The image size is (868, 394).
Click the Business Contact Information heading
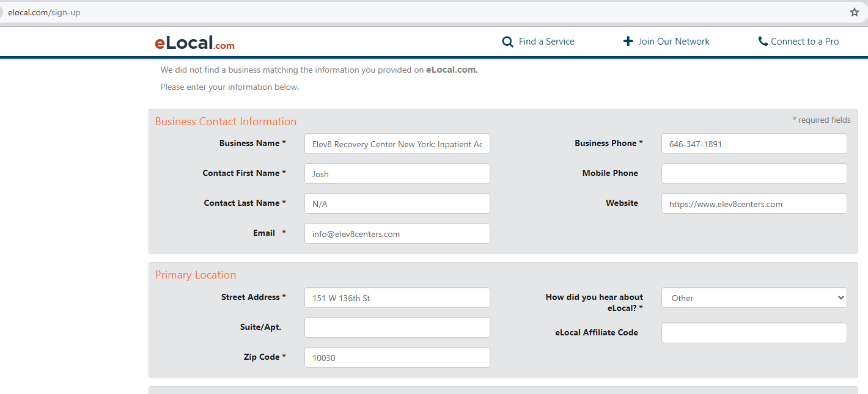[226, 122]
